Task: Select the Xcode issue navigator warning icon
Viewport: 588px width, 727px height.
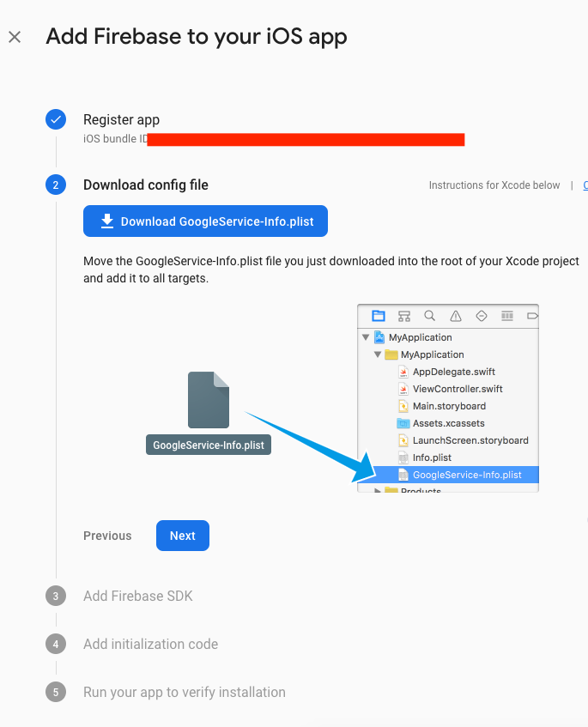Action: [x=456, y=316]
